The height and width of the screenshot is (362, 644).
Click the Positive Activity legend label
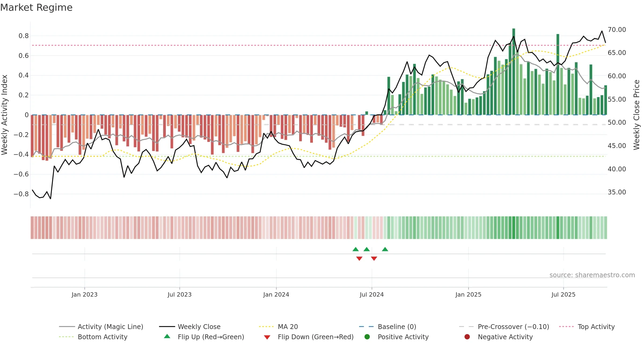403,337
